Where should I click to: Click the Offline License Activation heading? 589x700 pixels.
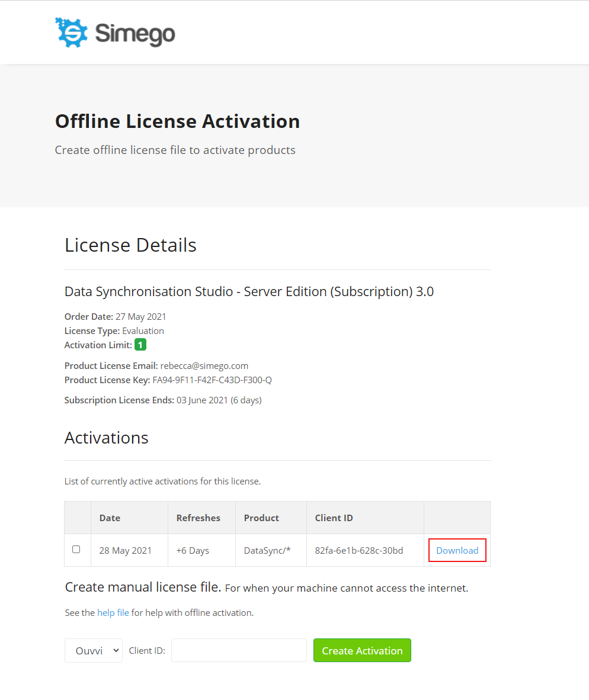pos(177,121)
